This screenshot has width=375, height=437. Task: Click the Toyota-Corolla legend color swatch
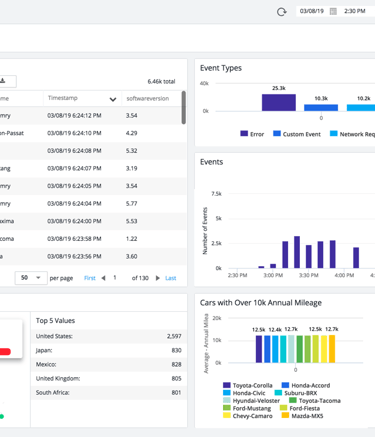click(x=227, y=385)
